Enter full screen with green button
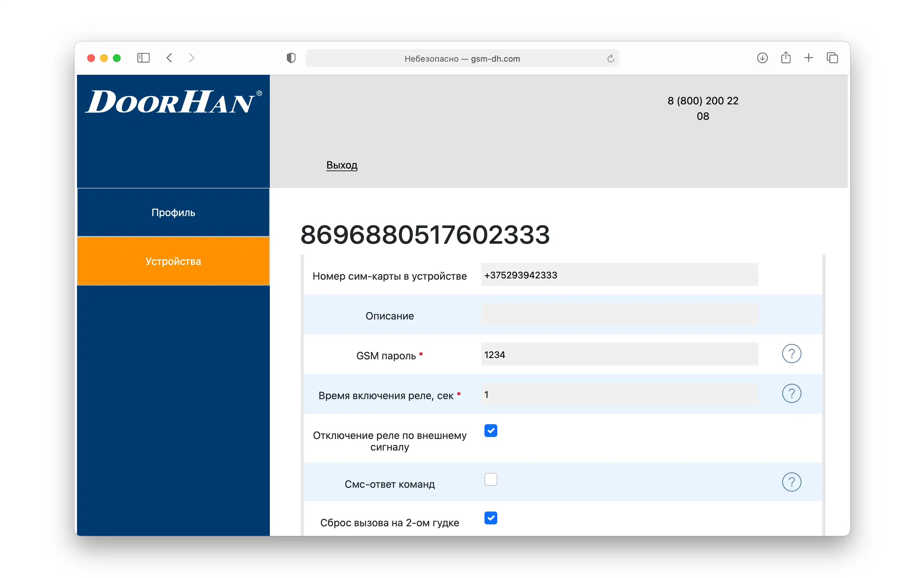 point(117,58)
